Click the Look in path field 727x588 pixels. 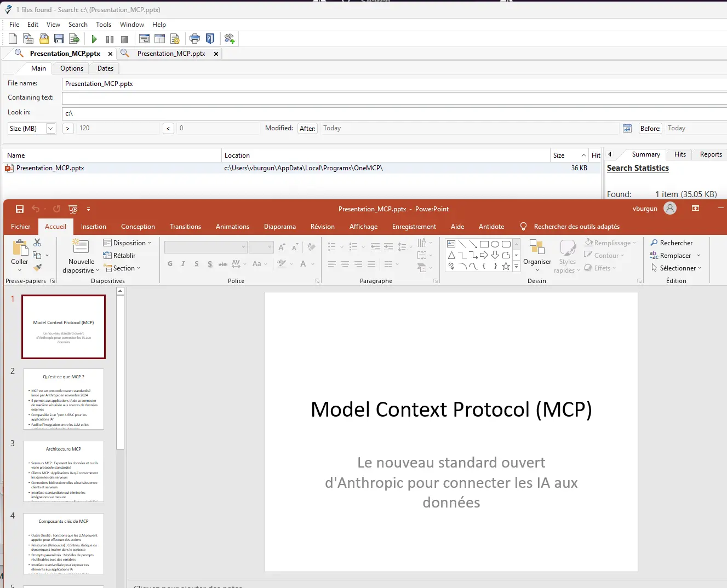point(394,113)
